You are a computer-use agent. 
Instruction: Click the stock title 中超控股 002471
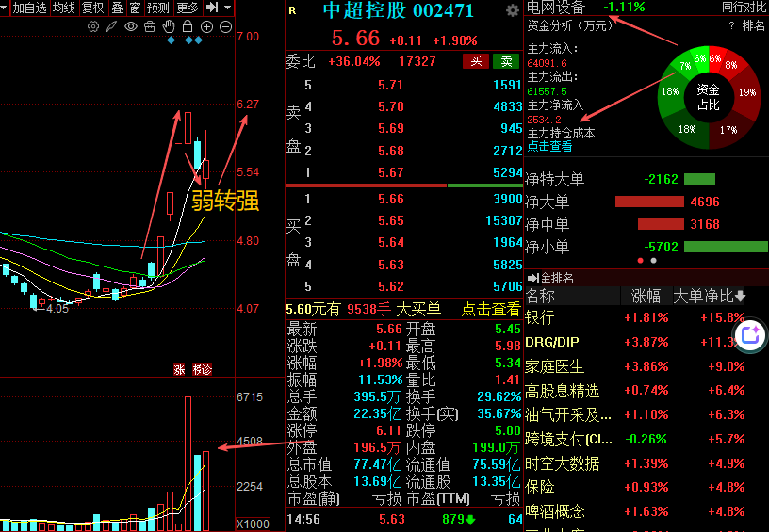(399, 10)
